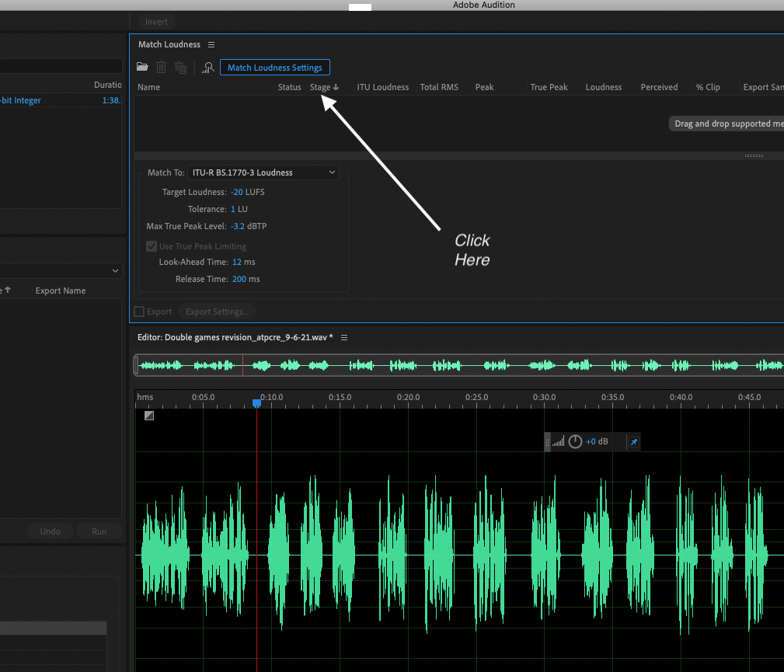The width and height of the screenshot is (784, 672).
Task: Click the HUD amplitude adjust knob
Action: point(575,442)
